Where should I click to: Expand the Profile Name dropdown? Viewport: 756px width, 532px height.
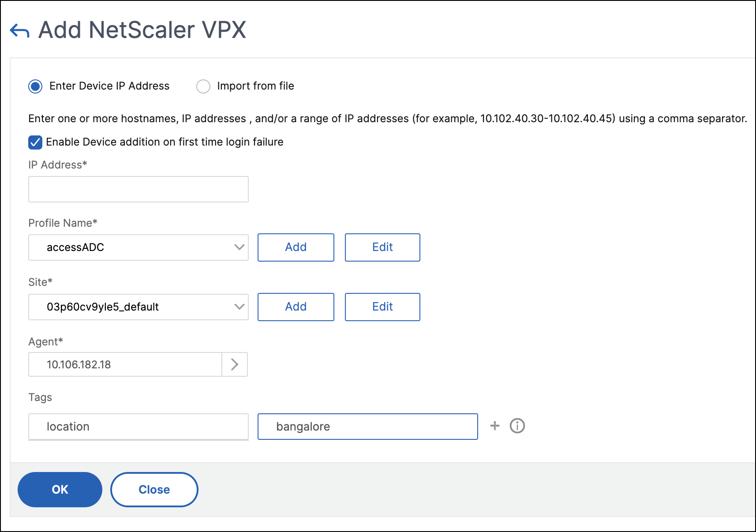[138, 247]
